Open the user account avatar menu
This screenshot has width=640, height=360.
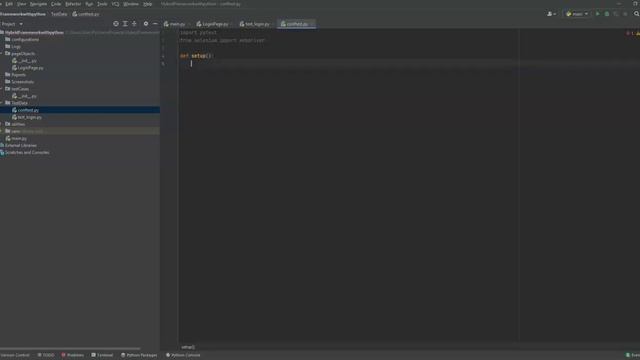551,14
